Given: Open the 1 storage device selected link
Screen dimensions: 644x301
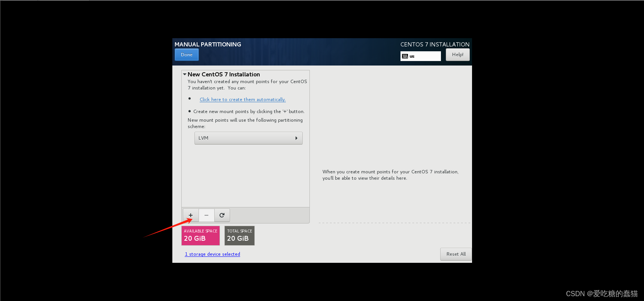Looking at the screenshot, I should [x=212, y=254].
